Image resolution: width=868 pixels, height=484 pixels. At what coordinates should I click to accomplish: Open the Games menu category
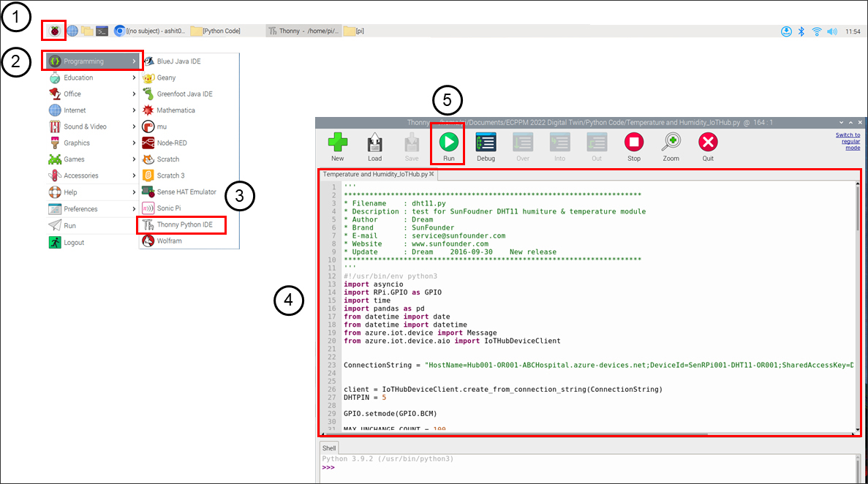pyautogui.click(x=92, y=159)
